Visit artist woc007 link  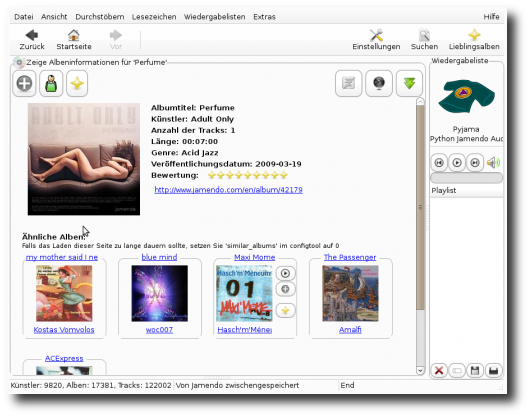tap(159, 330)
